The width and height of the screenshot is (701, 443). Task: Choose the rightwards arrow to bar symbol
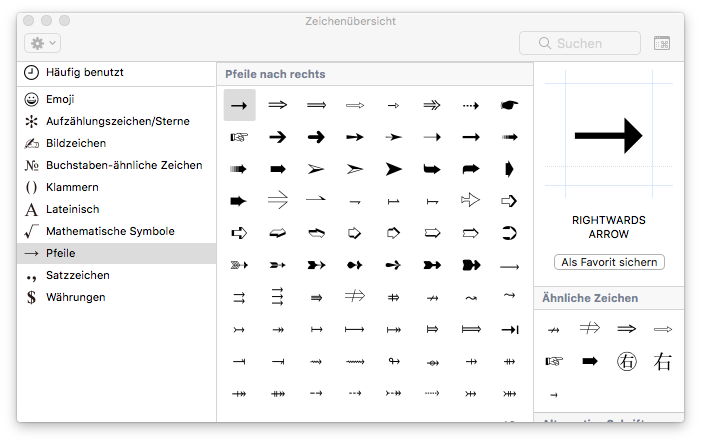coord(509,329)
